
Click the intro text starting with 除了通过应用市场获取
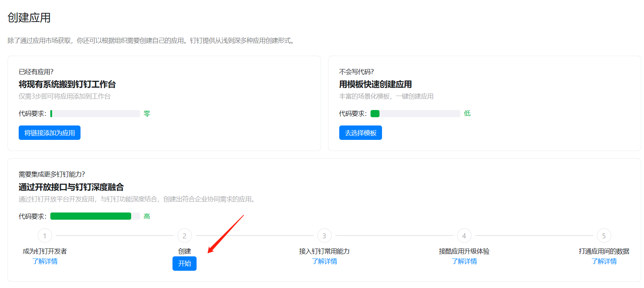pyautogui.click(x=152, y=41)
